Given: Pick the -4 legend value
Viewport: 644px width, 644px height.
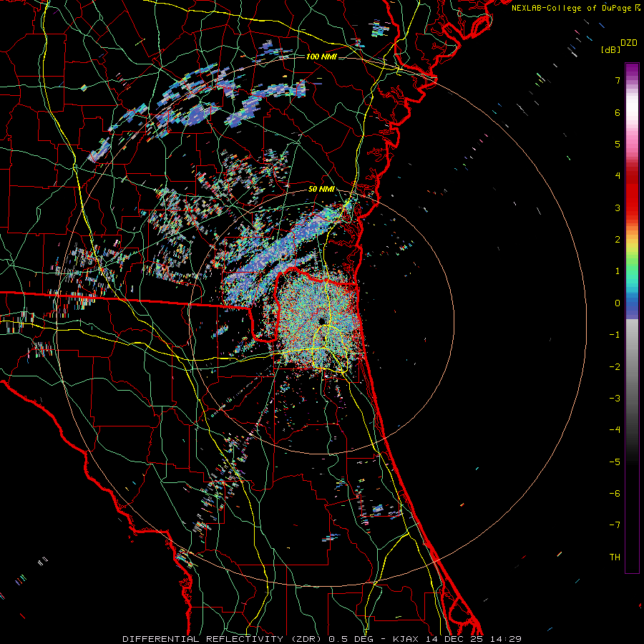Looking at the screenshot, I should (615, 429).
